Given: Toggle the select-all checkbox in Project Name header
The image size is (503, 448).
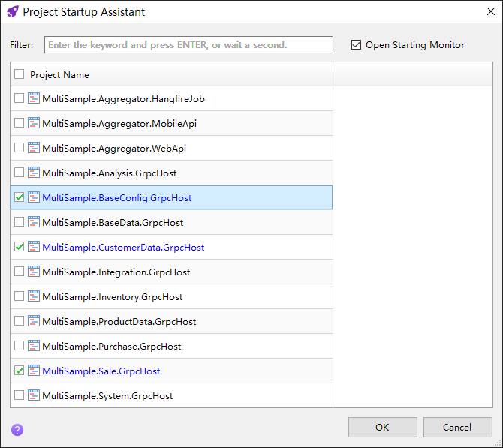Looking at the screenshot, I should coord(20,74).
